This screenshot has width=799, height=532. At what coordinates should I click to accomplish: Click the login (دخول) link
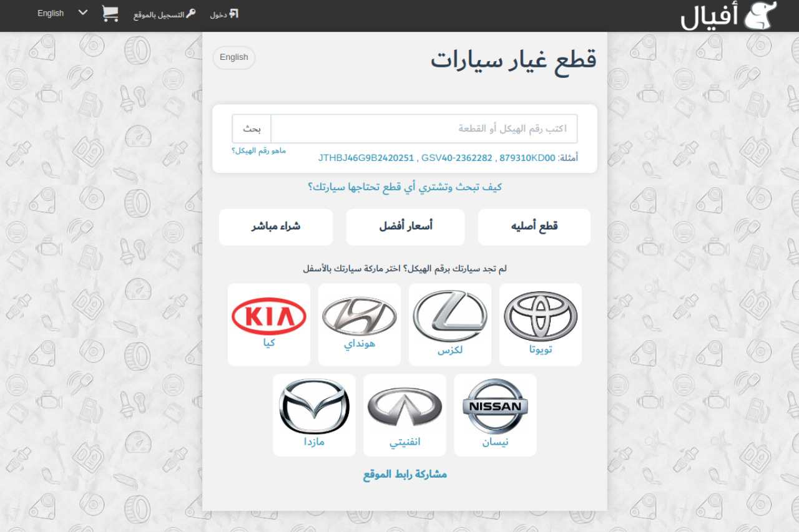224,14
